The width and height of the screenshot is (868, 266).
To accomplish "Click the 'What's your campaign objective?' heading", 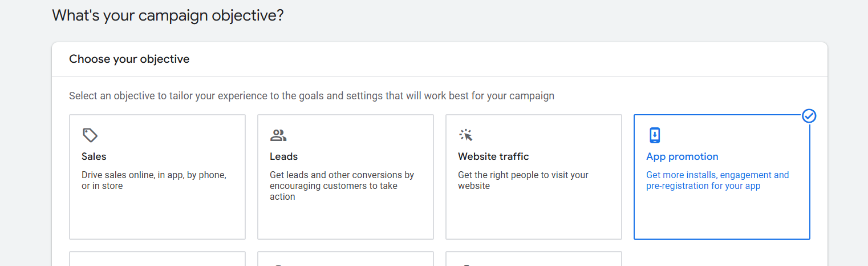I will point(168,15).
